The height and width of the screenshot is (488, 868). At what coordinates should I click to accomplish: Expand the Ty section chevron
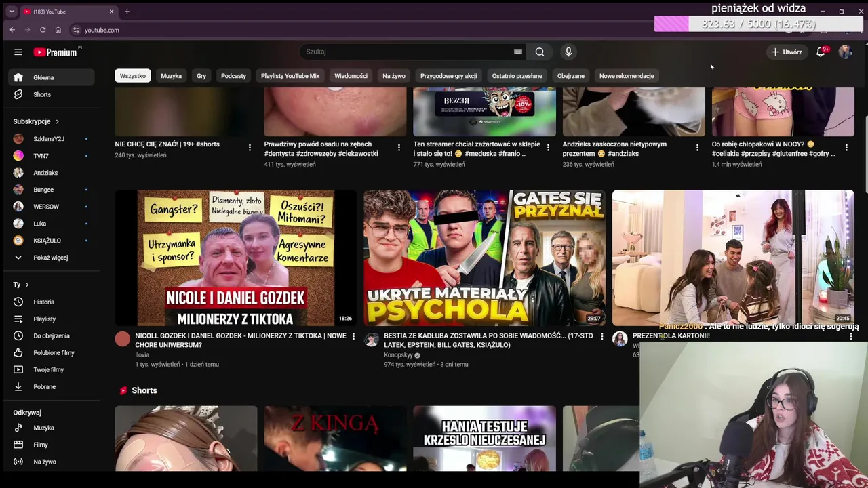click(x=27, y=285)
